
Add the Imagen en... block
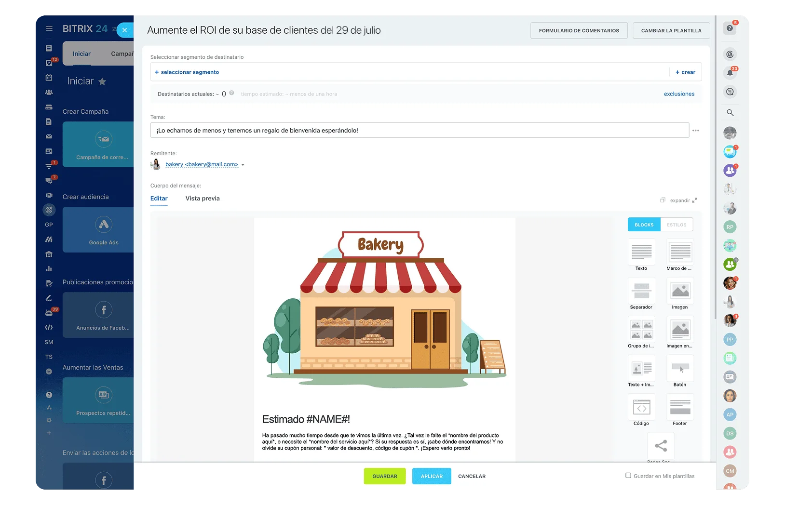pos(680,332)
